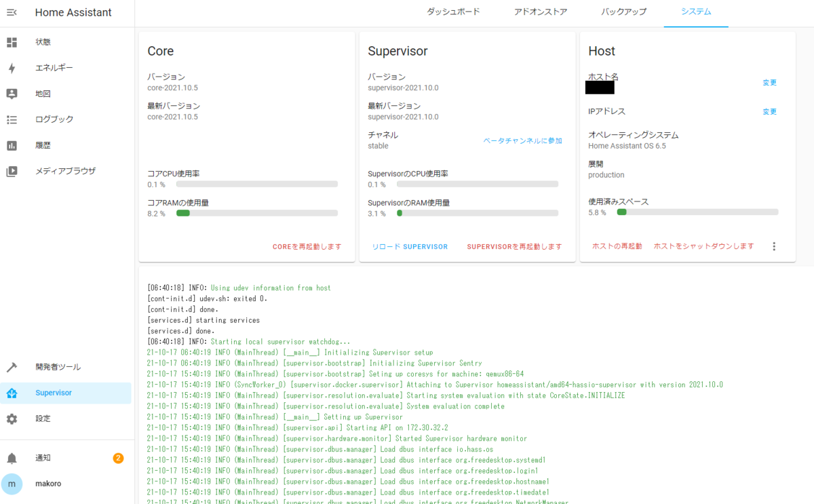Click the エネルギー lightning bolt icon
The image size is (814, 504).
point(12,68)
